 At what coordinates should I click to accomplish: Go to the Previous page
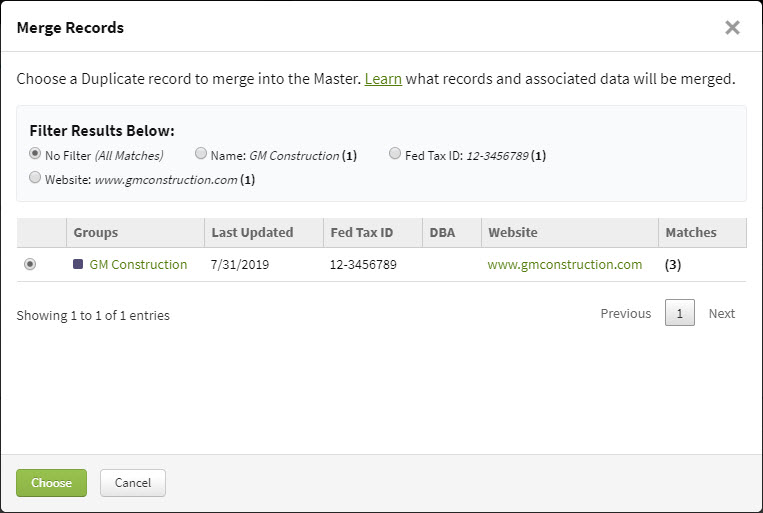coord(625,313)
